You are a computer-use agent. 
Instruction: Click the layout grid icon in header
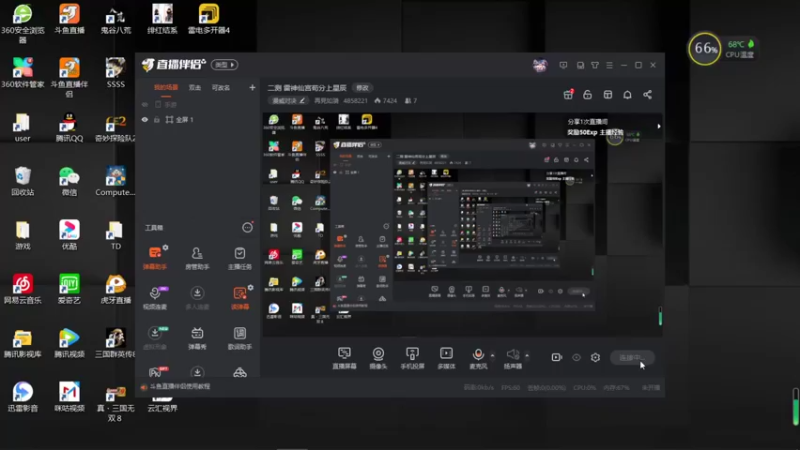tap(608, 95)
